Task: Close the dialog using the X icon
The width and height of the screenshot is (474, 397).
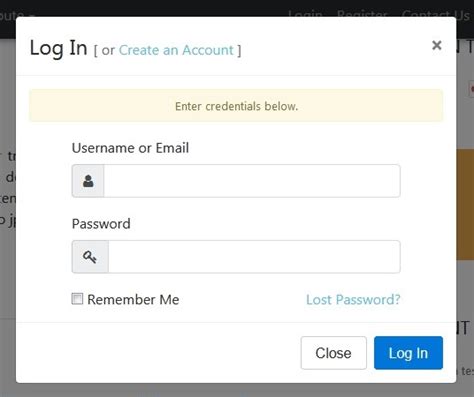Action: pyautogui.click(x=436, y=45)
